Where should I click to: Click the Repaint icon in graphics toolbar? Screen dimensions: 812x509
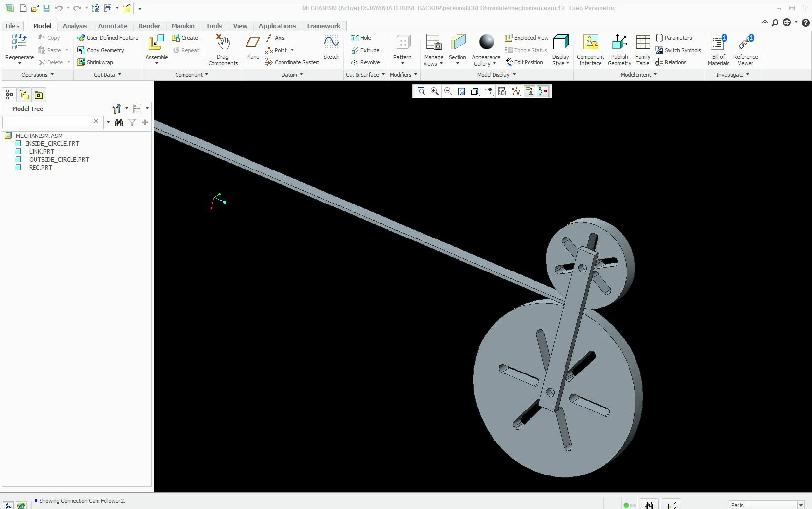pyautogui.click(x=461, y=91)
